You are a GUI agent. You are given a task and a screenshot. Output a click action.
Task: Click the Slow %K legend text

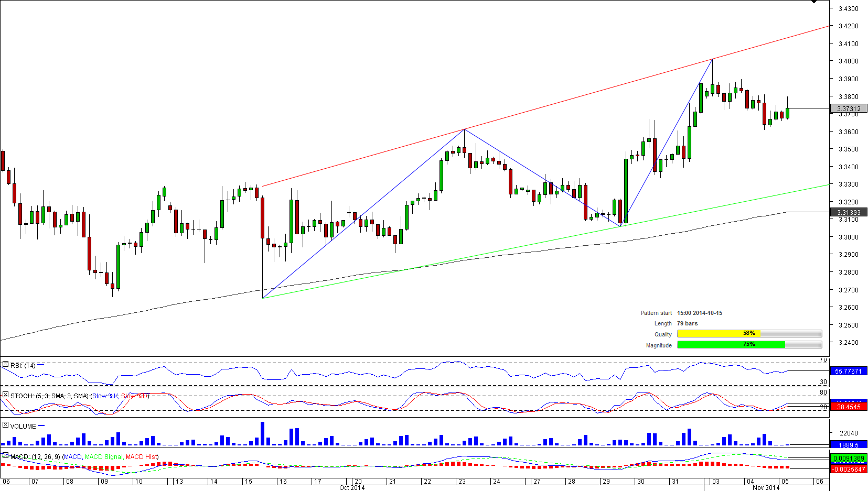point(105,396)
